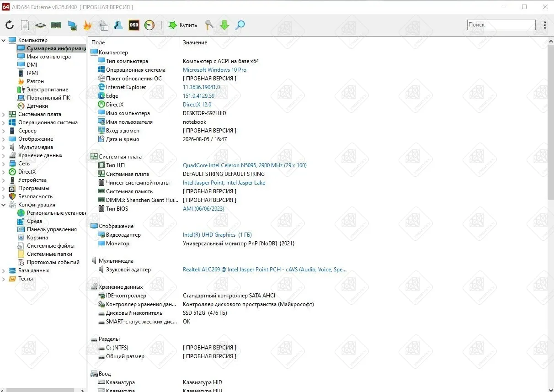The height and width of the screenshot is (392, 554).
Task: Open the QuadCore Intel Celeron N5095 link
Action: pos(245,165)
